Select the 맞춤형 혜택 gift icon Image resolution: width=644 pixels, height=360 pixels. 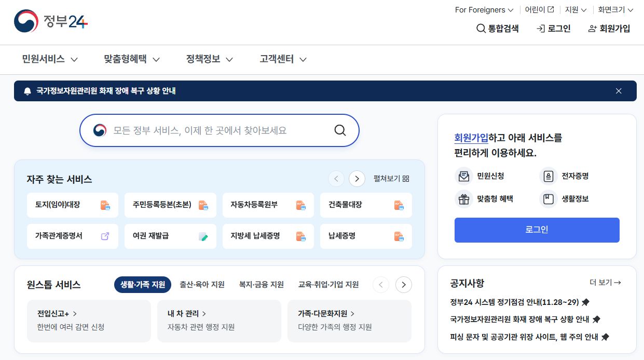point(463,199)
